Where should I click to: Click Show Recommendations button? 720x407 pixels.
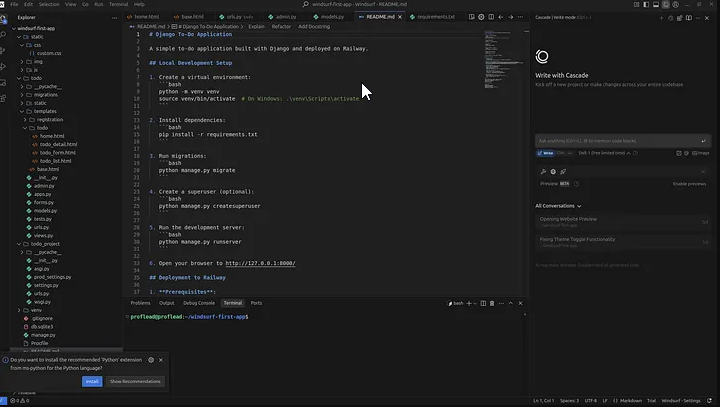pos(135,381)
